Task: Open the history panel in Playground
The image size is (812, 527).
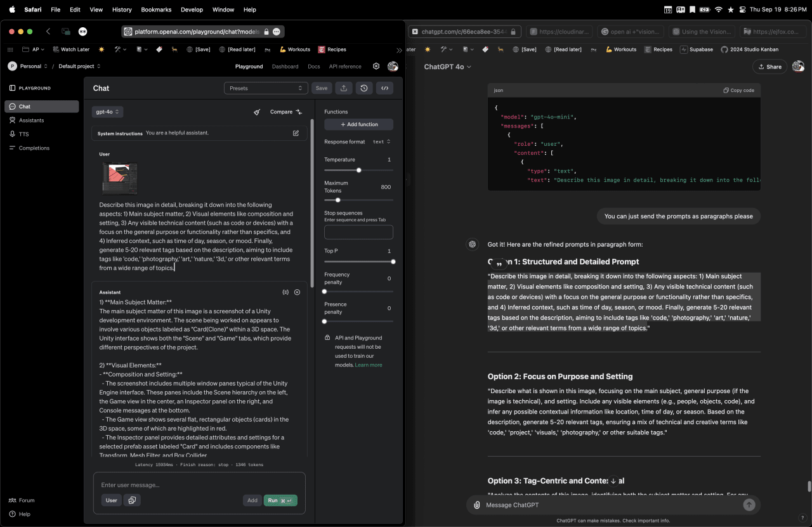Action: tap(363, 88)
